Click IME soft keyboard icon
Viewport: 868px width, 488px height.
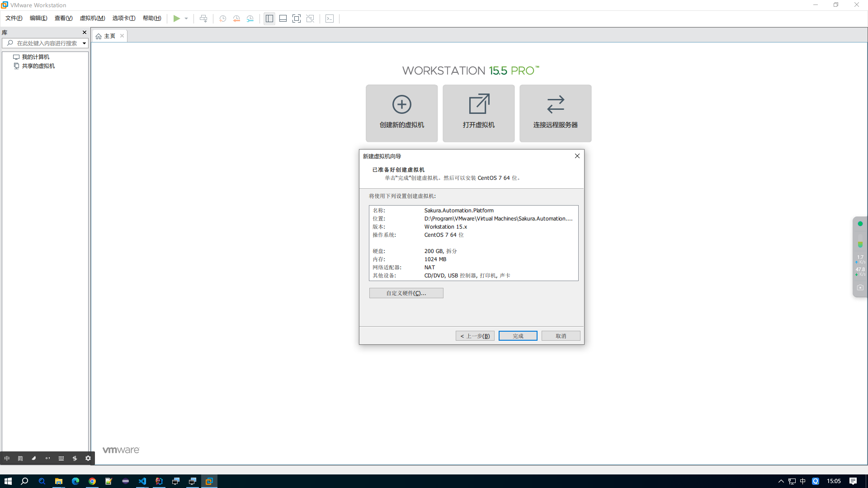click(61, 458)
